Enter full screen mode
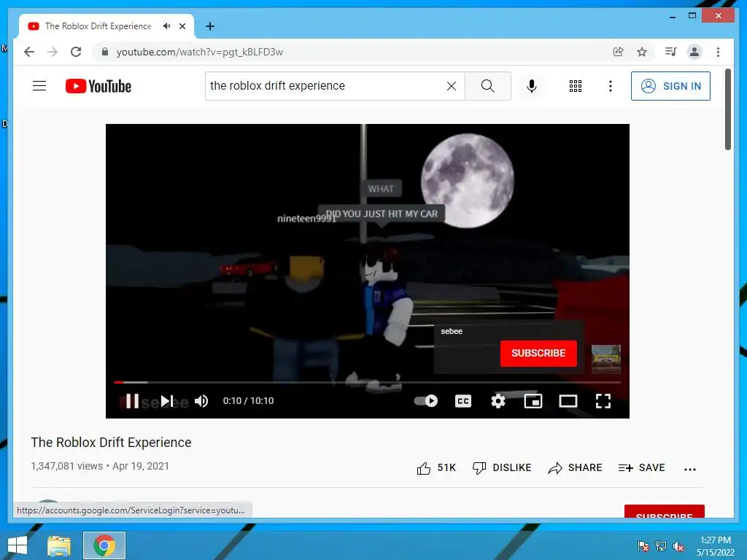 pos(603,401)
